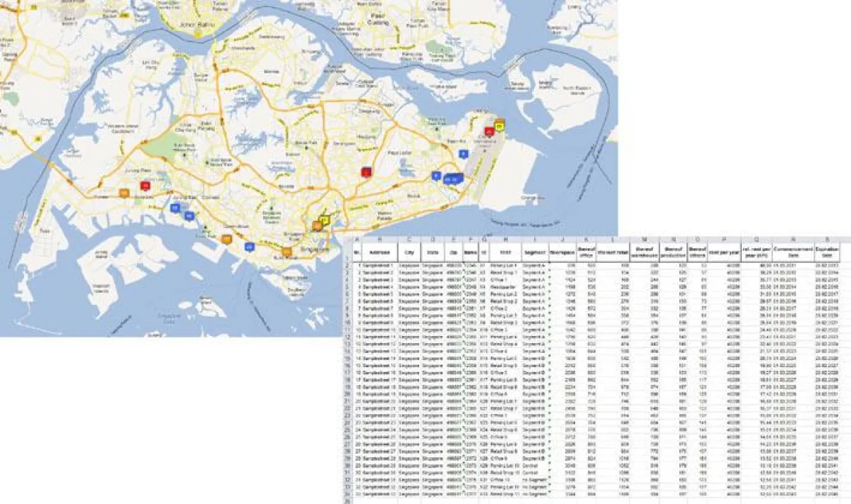Select the red marker in central Singapore
851x504 pixels.
[366, 172]
